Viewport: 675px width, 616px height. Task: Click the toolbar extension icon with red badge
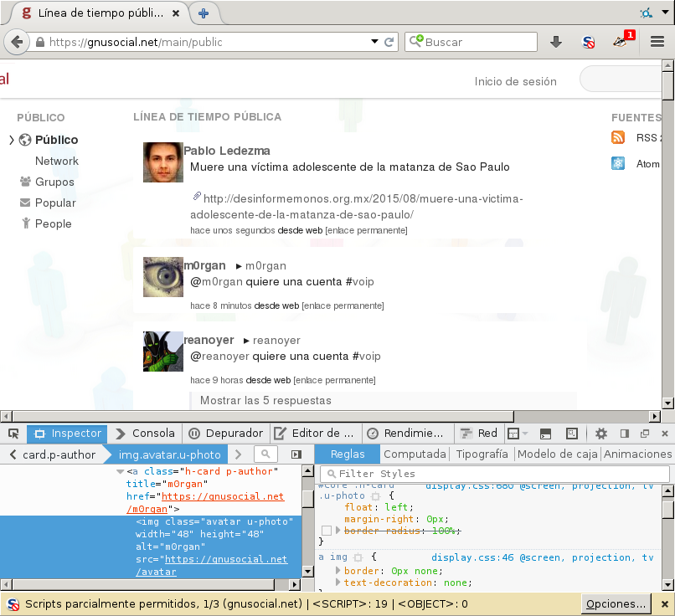pos(623,39)
